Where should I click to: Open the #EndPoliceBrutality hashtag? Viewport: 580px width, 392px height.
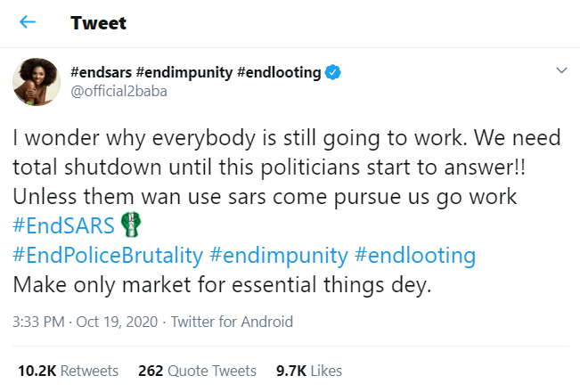click(x=107, y=256)
